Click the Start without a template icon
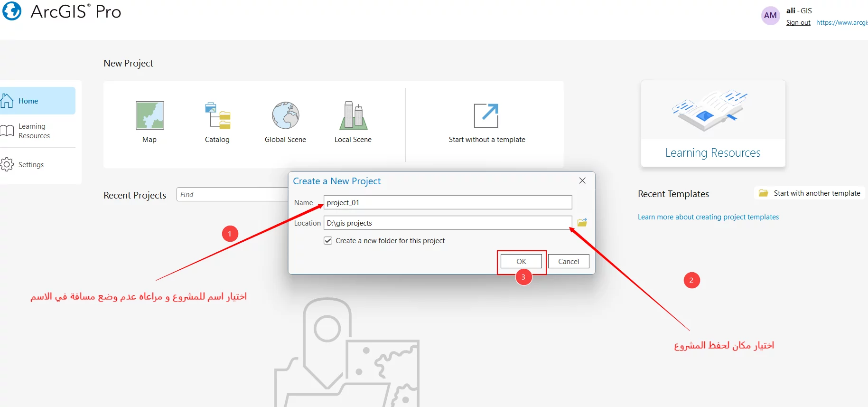This screenshot has width=868, height=407. coord(486,115)
